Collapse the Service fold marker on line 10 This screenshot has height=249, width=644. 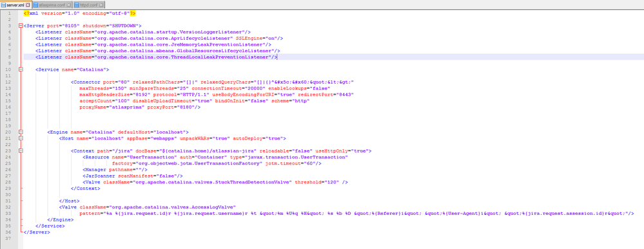click(x=21, y=69)
